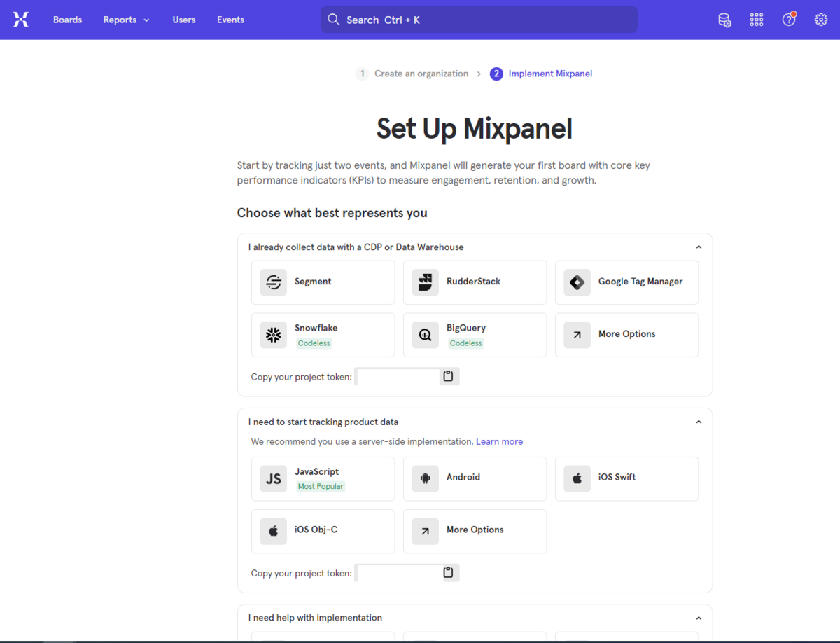Choose the iOS Obj-C SDK card
This screenshot has height=643, width=840.
(323, 532)
